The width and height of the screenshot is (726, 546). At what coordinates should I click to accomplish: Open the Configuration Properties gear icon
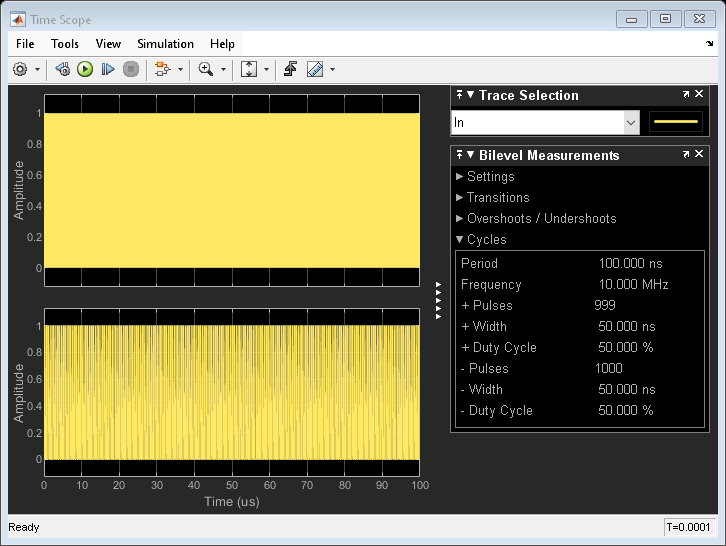20,69
